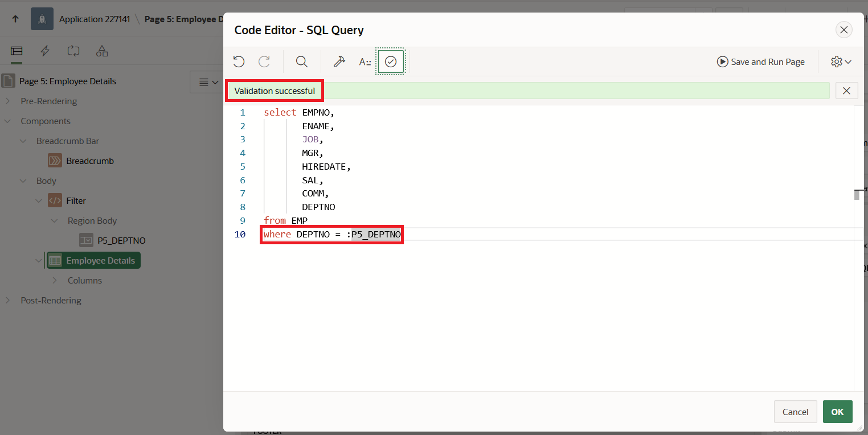The width and height of the screenshot is (868, 435).
Task: Open the Processing tab in the sidebar
Action: pos(73,51)
